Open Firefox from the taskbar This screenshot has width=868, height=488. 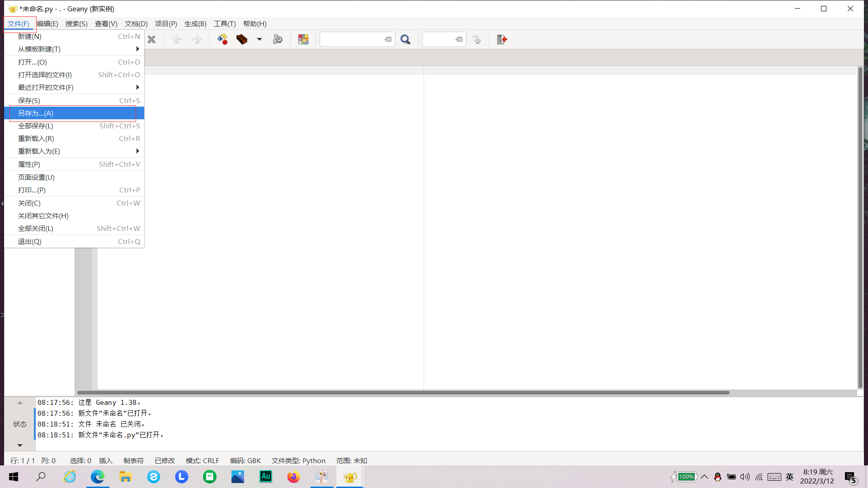[x=293, y=477]
